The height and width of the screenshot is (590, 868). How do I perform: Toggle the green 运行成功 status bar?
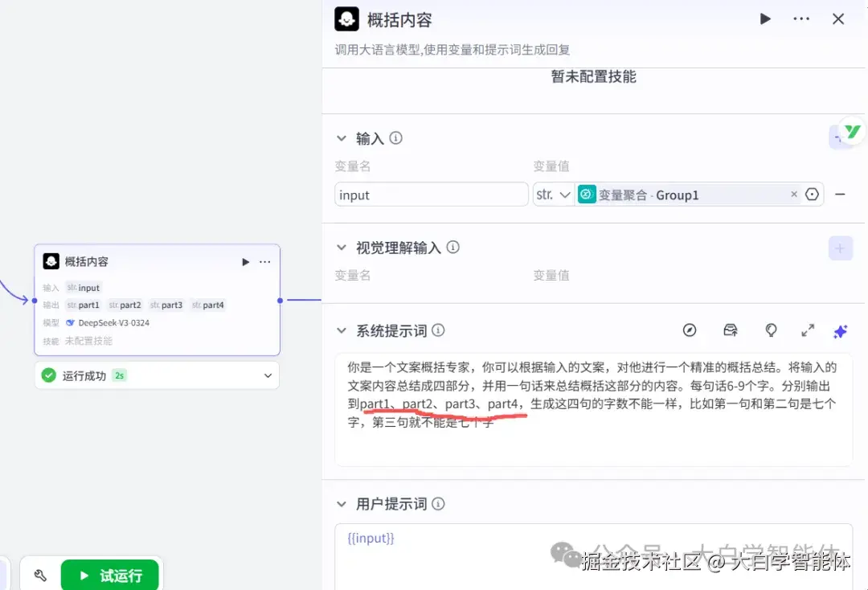158,375
